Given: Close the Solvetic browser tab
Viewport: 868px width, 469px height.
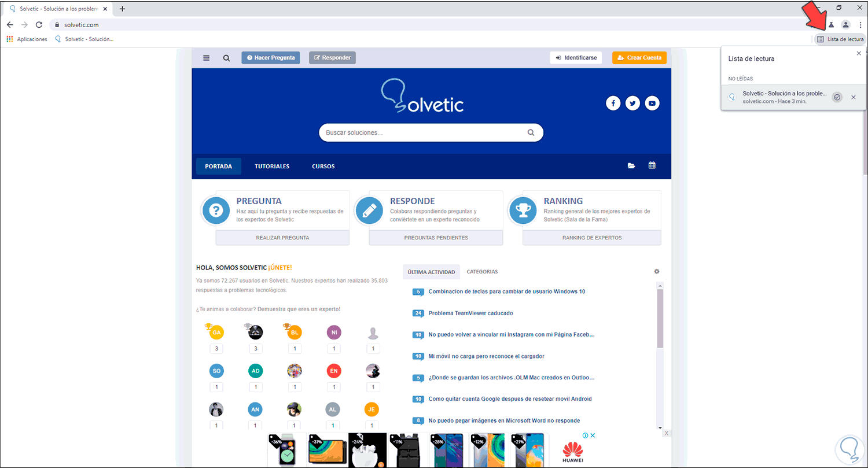Looking at the screenshot, I should tap(105, 9).
